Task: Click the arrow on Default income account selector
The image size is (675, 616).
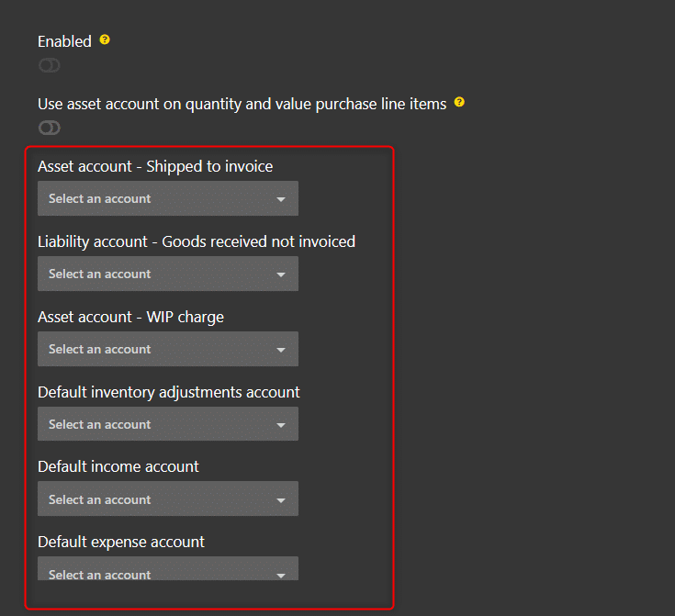Action: coord(281,500)
